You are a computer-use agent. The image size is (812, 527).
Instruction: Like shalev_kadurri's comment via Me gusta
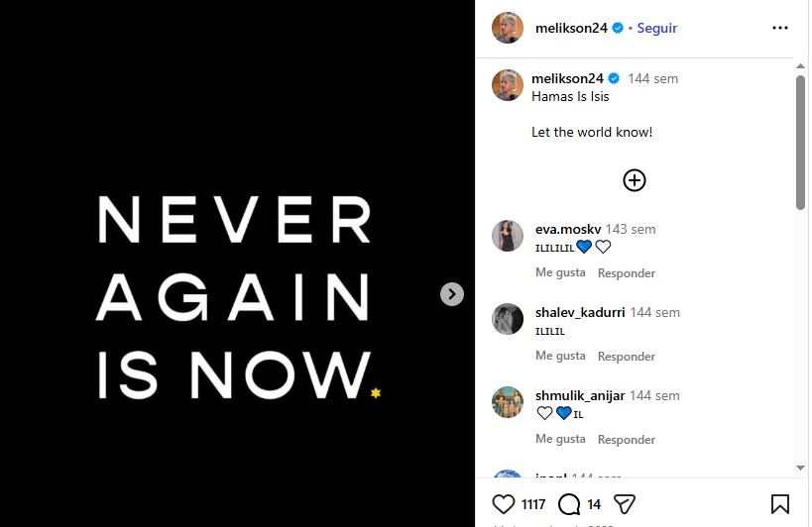560,356
